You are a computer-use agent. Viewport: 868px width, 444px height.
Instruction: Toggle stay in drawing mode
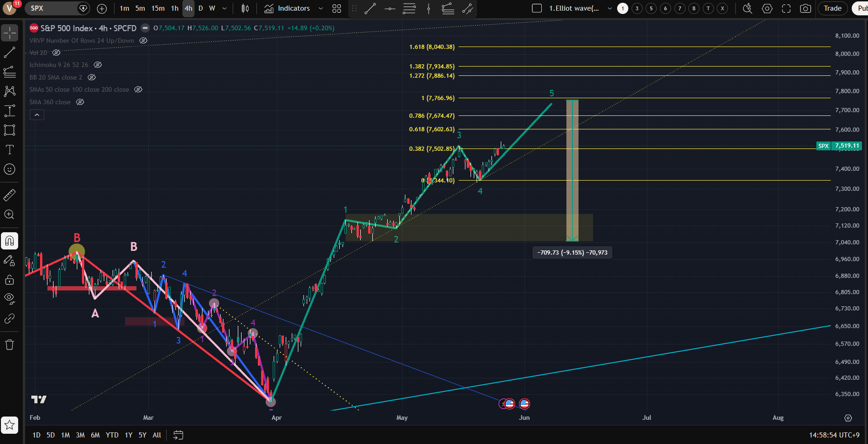point(10,260)
